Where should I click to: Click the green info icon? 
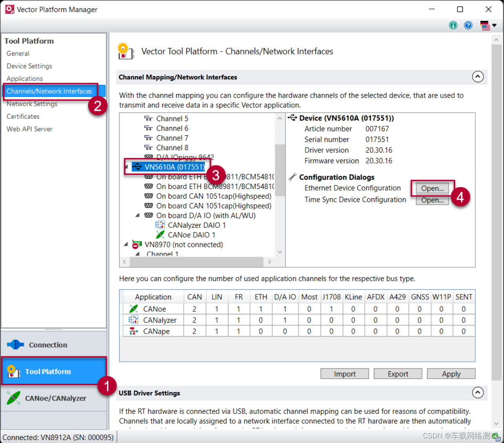(453, 25)
